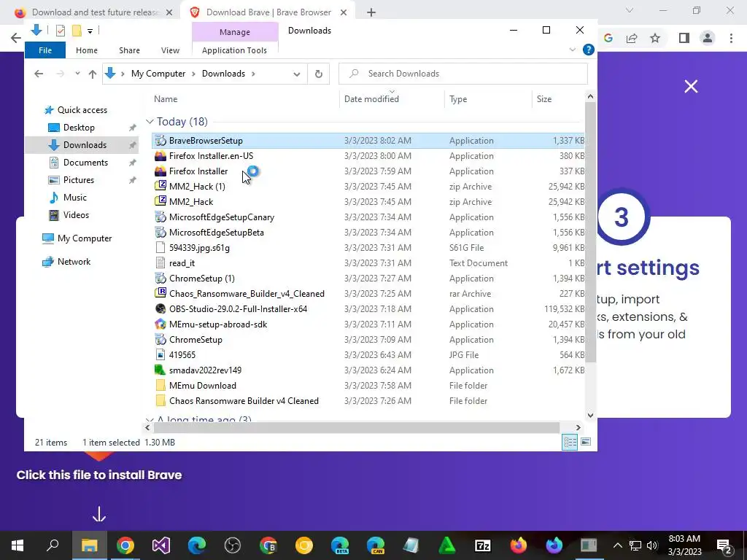Open File Explorer from the taskbar

pos(89,545)
